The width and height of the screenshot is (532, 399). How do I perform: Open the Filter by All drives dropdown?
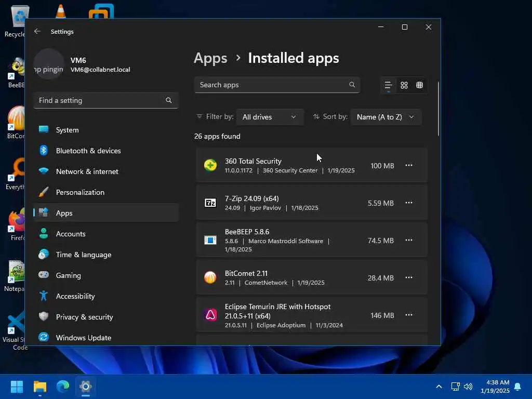coord(270,117)
